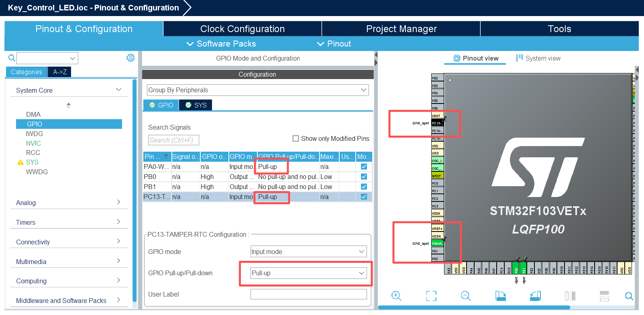Open the Software Packs menu
Viewport: 644px width, 315px height.
[x=221, y=44]
